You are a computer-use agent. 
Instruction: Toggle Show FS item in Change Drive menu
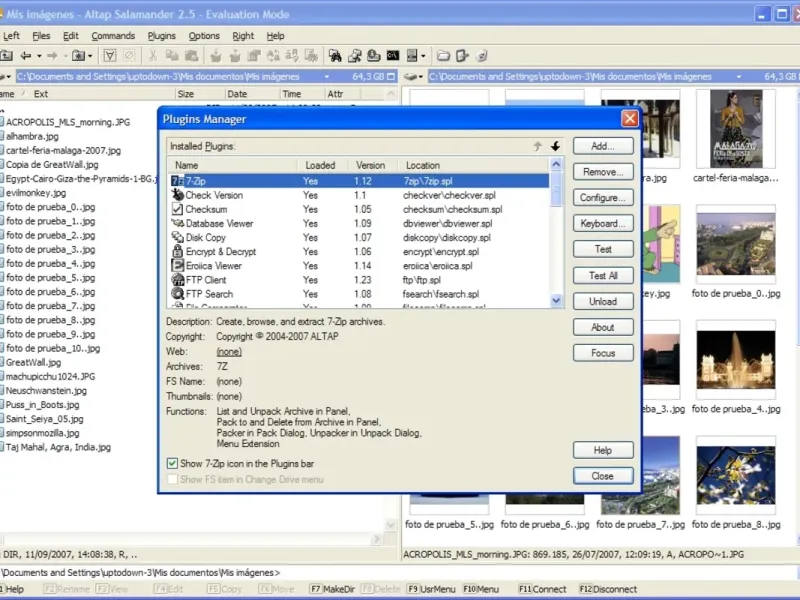(172, 479)
